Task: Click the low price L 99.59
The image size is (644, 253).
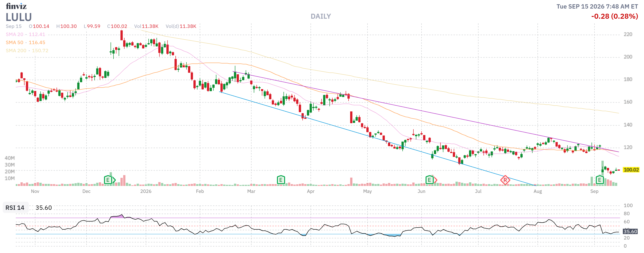Action: pos(92,26)
